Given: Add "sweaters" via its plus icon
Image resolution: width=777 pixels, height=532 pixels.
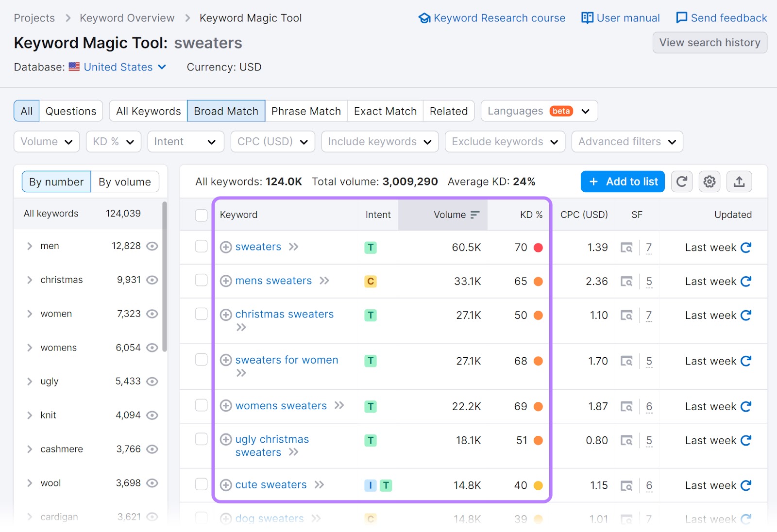Looking at the screenshot, I should tap(226, 247).
